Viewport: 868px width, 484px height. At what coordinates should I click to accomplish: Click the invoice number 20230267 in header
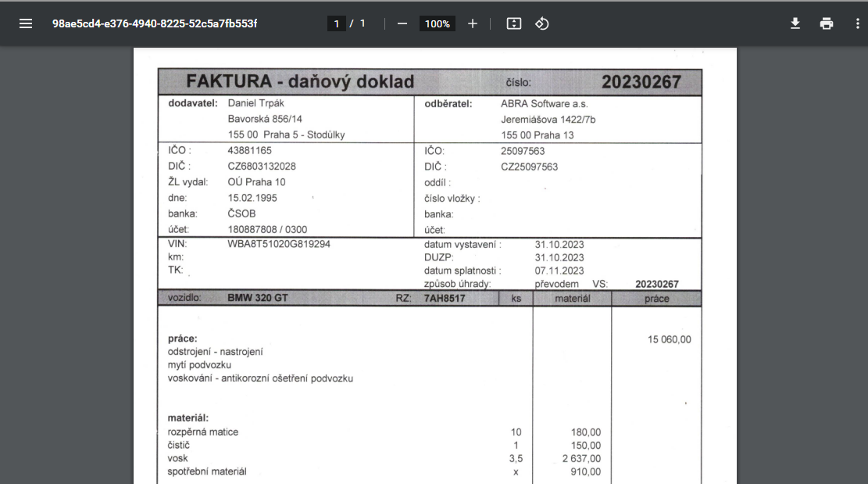[641, 82]
